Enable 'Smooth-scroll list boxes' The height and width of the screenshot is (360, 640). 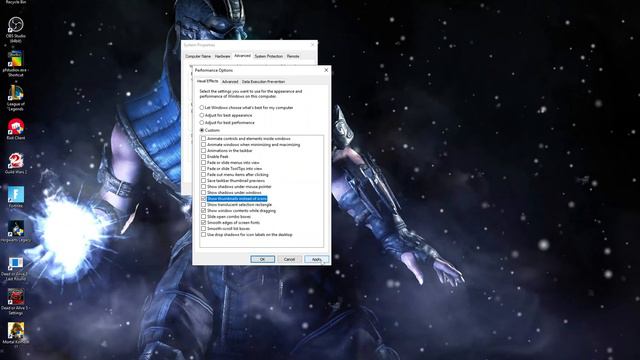203,229
